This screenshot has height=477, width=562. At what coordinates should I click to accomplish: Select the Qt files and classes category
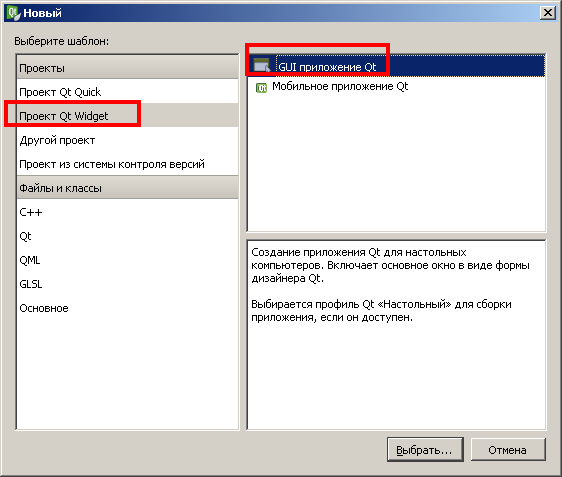click(127, 236)
